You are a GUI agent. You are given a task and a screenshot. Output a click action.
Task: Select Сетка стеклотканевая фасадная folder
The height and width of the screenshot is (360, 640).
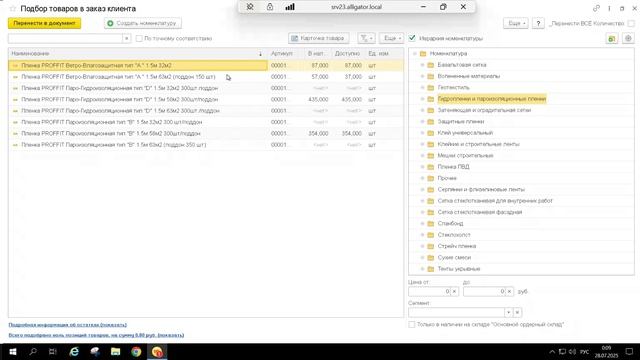click(x=480, y=212)
